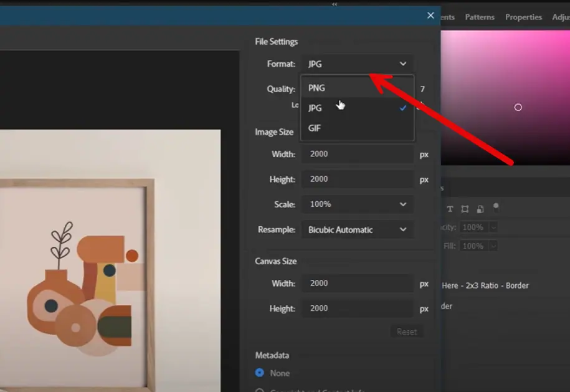Click the Image Size Width field
Viewport: 570px width, 392px height.
(357, 154)
